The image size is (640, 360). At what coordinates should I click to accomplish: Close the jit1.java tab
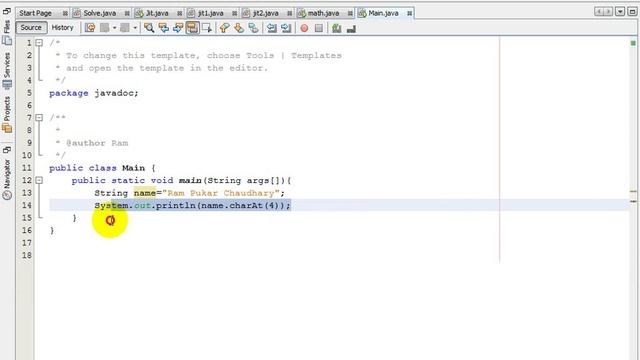[234, 13]
